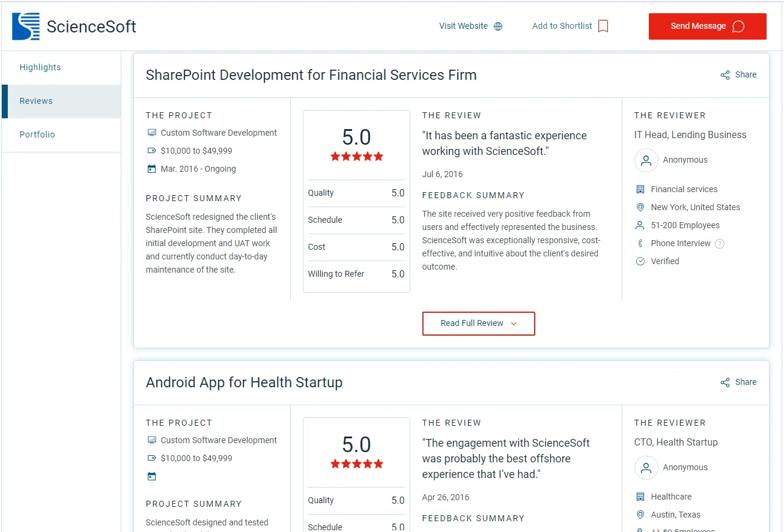Open the Visit Website link

(x=470, y=26)
